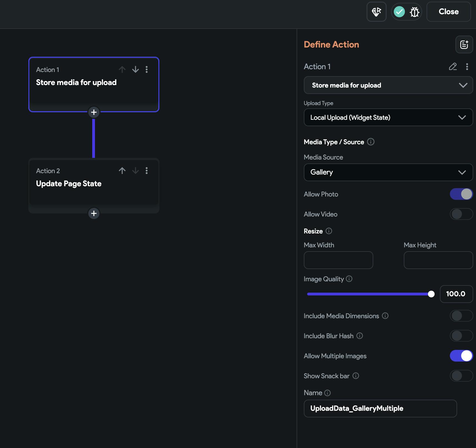This screenshot has height=448, width=476.
Task: Open three-dot menu in Define Action panel
Action: coord(467,67)
